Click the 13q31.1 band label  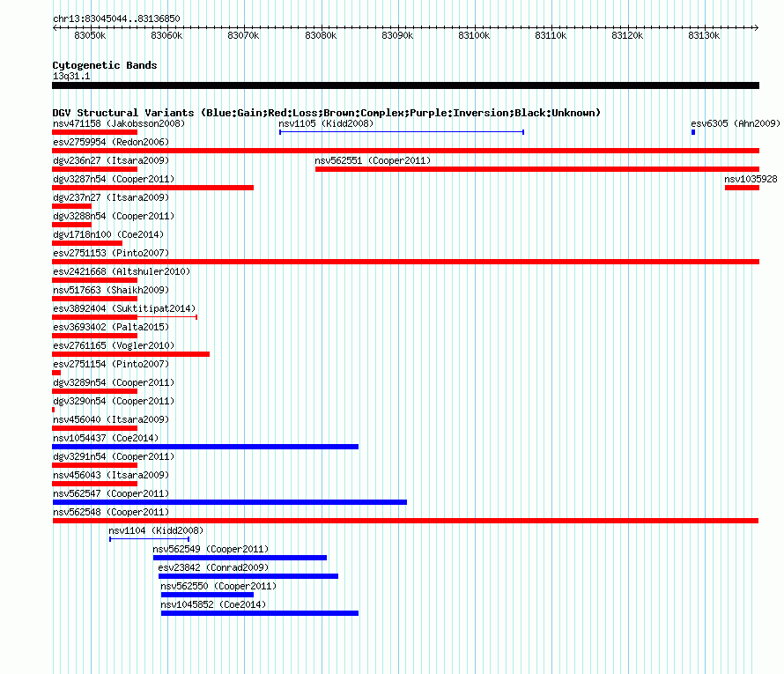coord(71,76)
